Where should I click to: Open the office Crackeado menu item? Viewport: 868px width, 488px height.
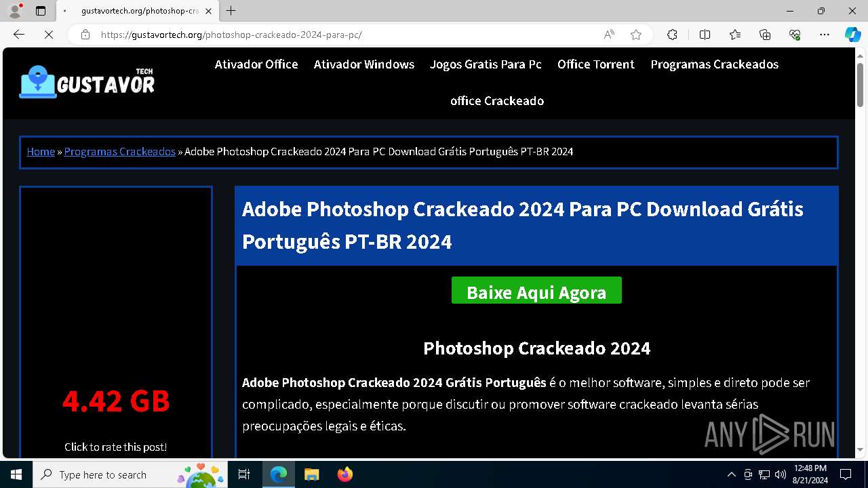click(x=497, y=101)
